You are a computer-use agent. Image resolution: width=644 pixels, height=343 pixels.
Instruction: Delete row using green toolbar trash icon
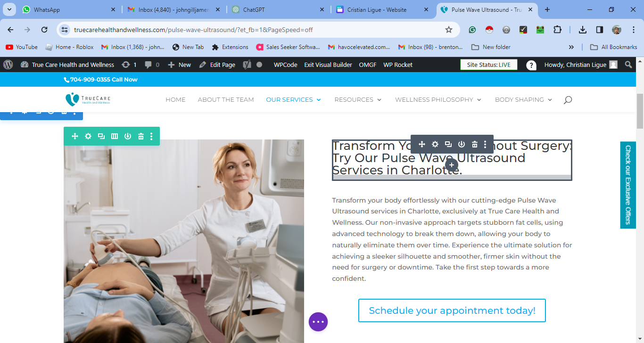pos(140,136)
